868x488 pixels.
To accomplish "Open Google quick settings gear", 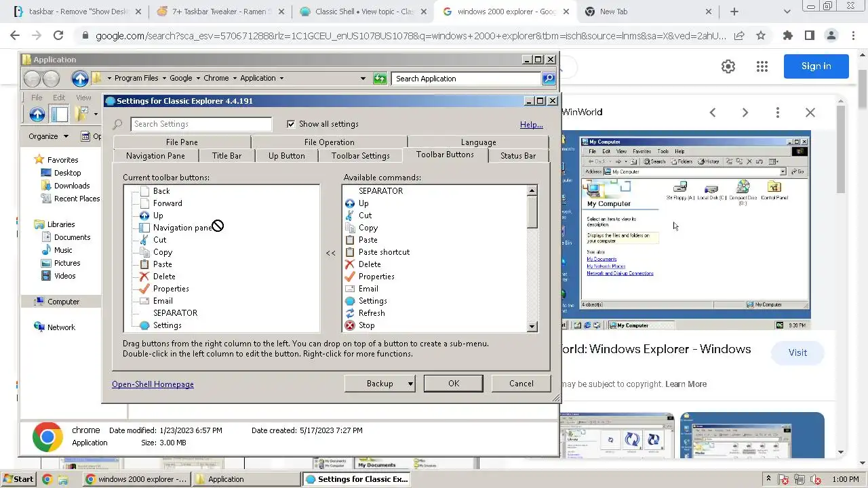I will (x=728, y=66).
